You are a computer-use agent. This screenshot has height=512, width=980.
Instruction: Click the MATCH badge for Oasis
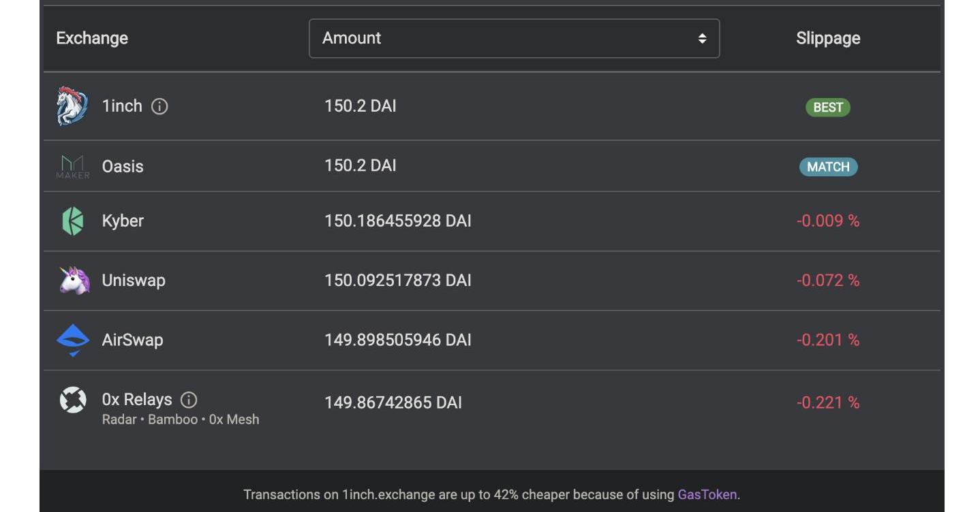828,167
